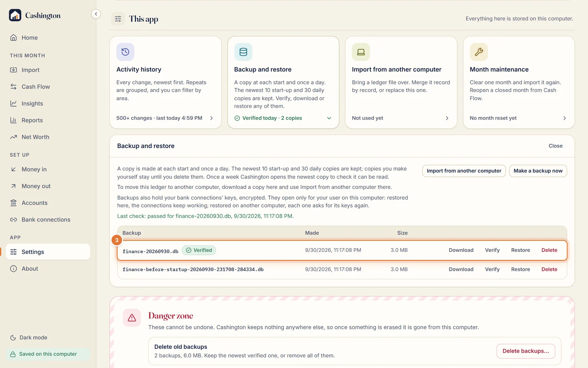Close the Backup and restore panel
Screen dimensions: 588x368
[556, 146]
